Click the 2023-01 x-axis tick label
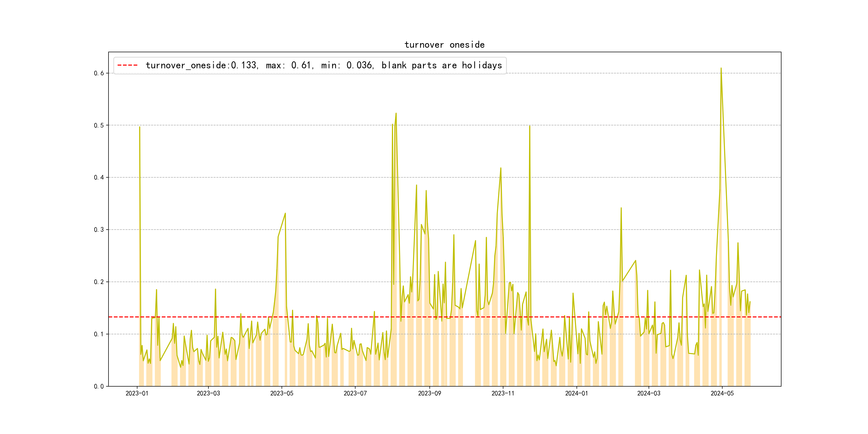This screenshot has width=868, height=434. [x=137, y=393]
